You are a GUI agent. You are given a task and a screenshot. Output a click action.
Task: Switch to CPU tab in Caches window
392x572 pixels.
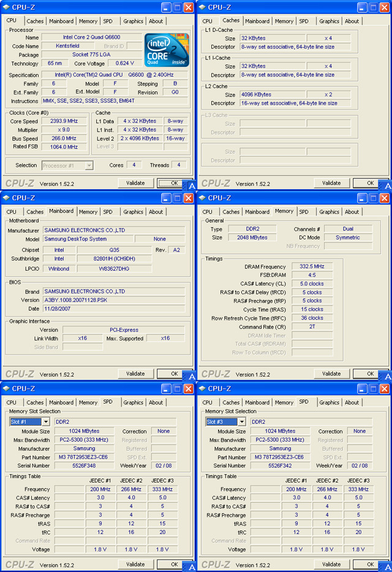pos(207,21)
